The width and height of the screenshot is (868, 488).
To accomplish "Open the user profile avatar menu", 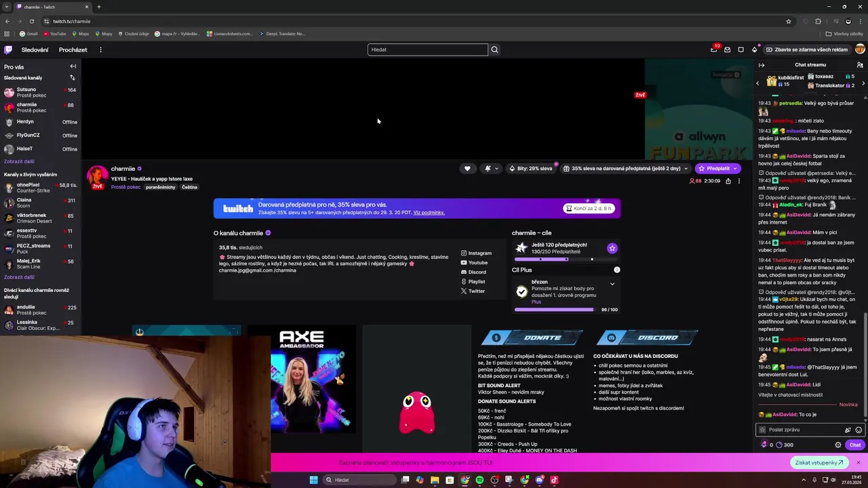I will pos(860,49).
